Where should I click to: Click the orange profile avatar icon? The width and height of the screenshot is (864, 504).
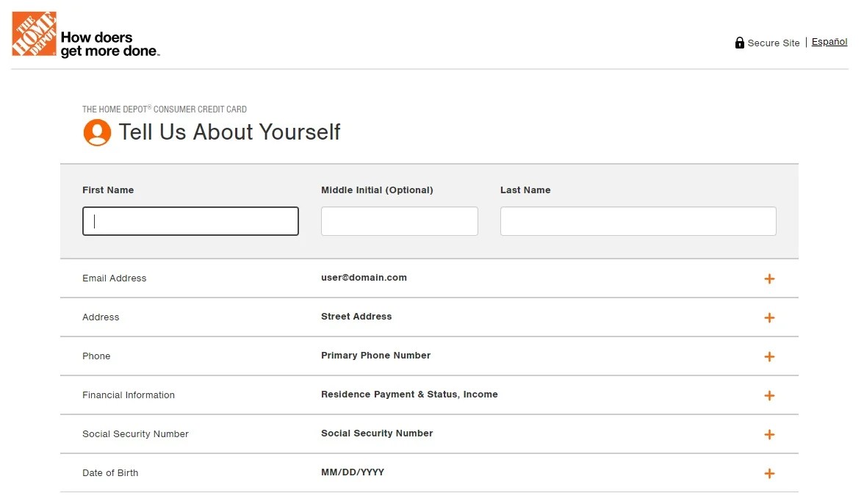click(x=97, y=132)
